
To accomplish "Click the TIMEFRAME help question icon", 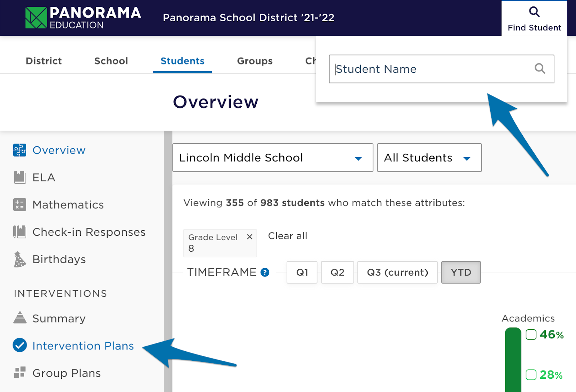I will tap(265, 272).
